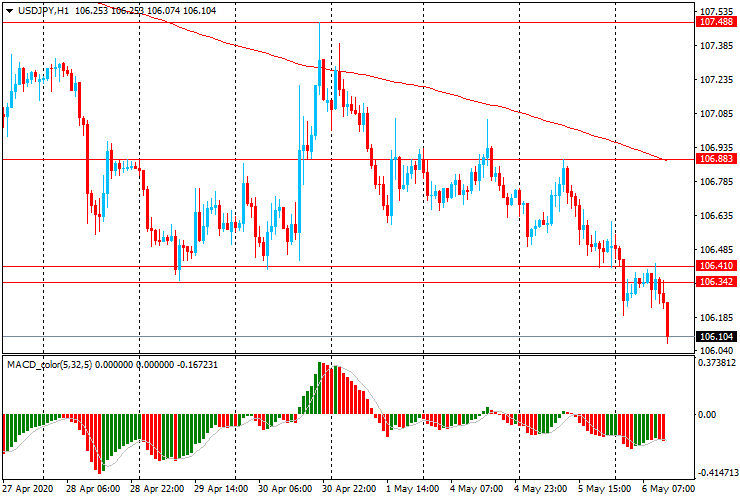Click the current price label 106.104
This screenshot has width=740, height=500.
[x=716, y=336]
